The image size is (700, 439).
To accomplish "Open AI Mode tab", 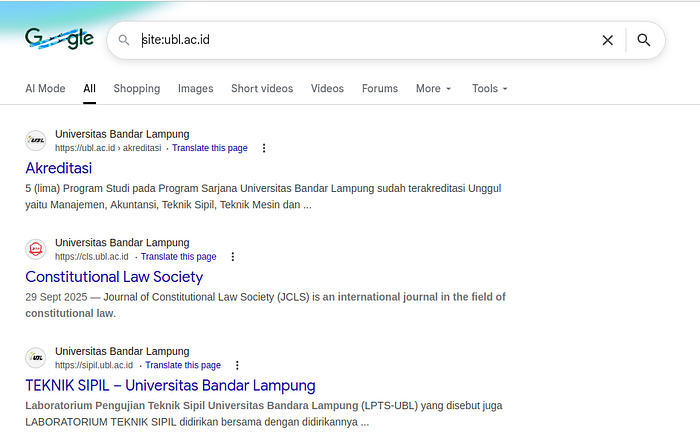I will [45, 88].
